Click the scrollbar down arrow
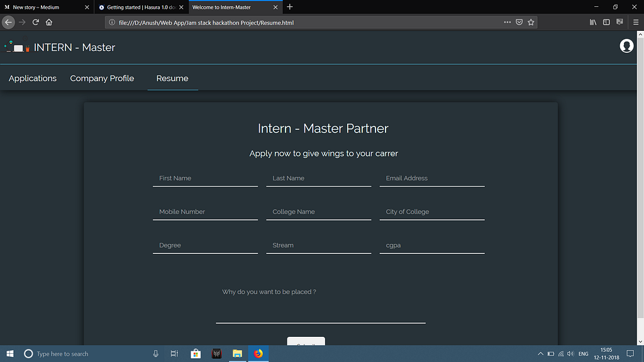 coord(640,341)
